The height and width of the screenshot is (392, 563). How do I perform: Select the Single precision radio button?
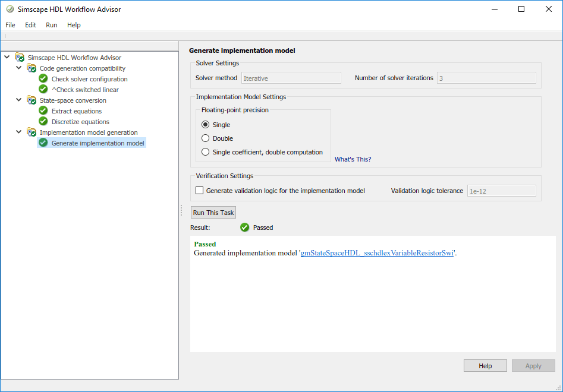(206, 125)
